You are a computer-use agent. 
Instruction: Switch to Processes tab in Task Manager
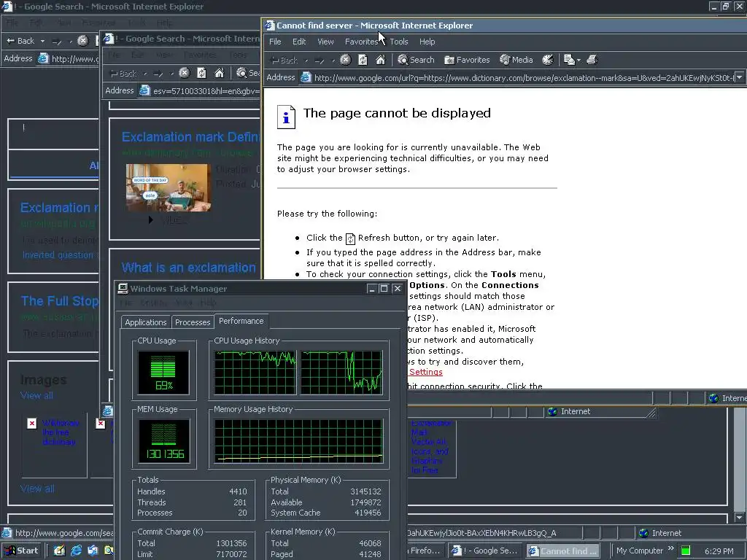pyautogui.click(x=193, y=322)
